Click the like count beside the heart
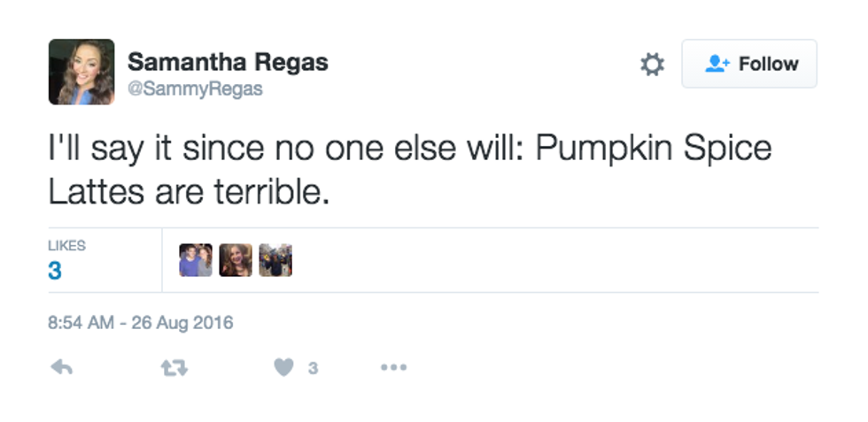The height and width of the screenshot is (422, 868). click(313, 368)
